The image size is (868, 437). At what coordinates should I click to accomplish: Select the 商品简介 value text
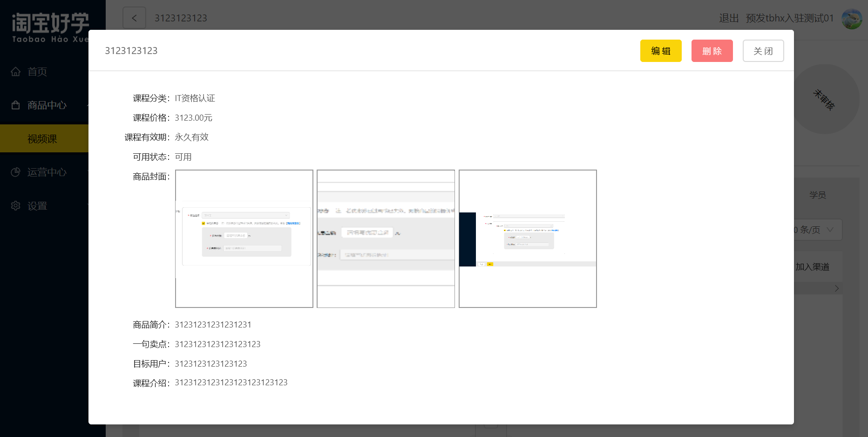(x=213, y=325)
